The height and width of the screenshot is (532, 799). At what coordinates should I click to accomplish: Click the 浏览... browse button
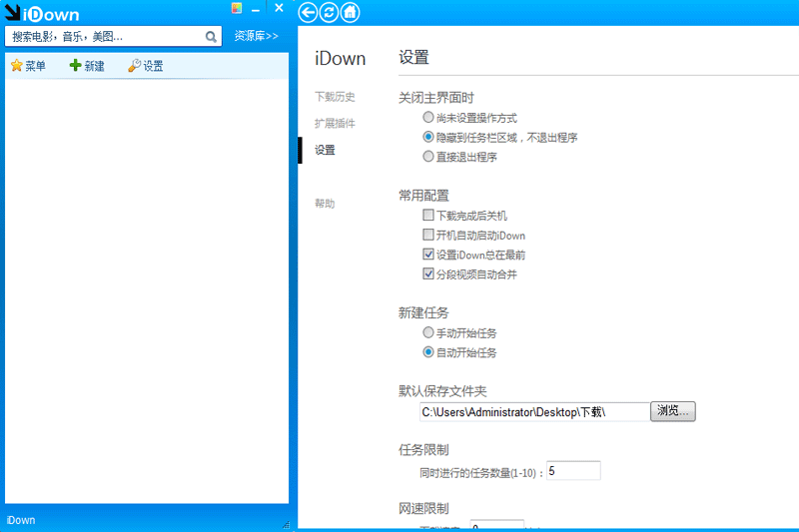coord(672,411)
